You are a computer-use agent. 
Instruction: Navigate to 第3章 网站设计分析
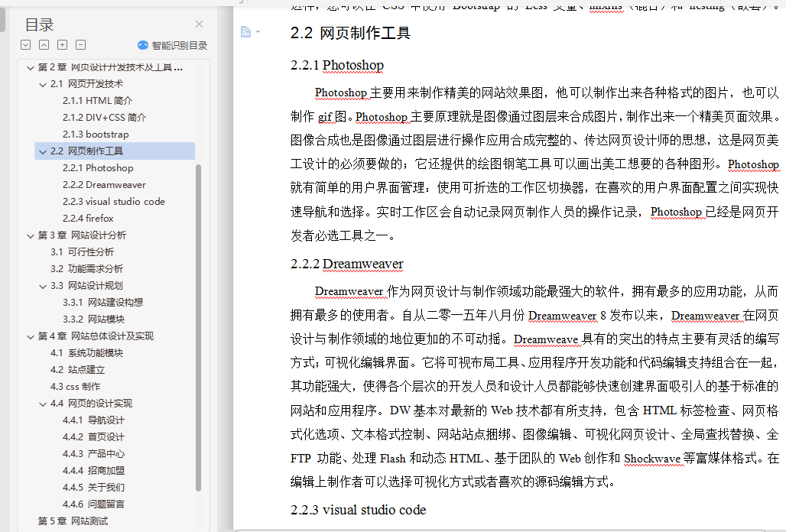tap(83, 235)
